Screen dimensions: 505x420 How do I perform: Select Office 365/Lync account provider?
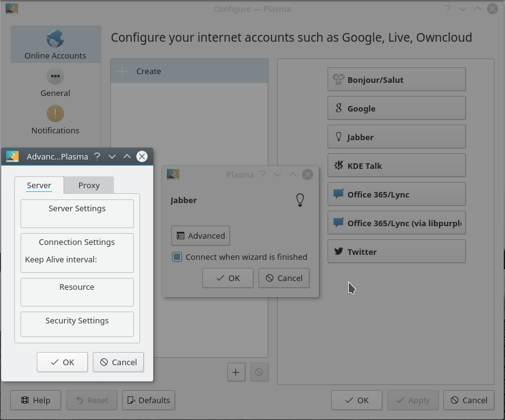click(x=396, y=194)
